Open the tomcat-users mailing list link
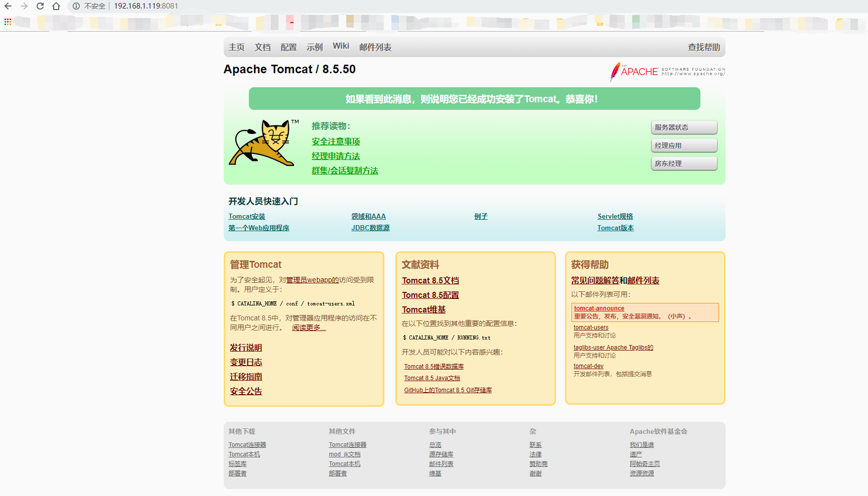The width and height of the screenshot is (868, 496). [x=591, y=327]
